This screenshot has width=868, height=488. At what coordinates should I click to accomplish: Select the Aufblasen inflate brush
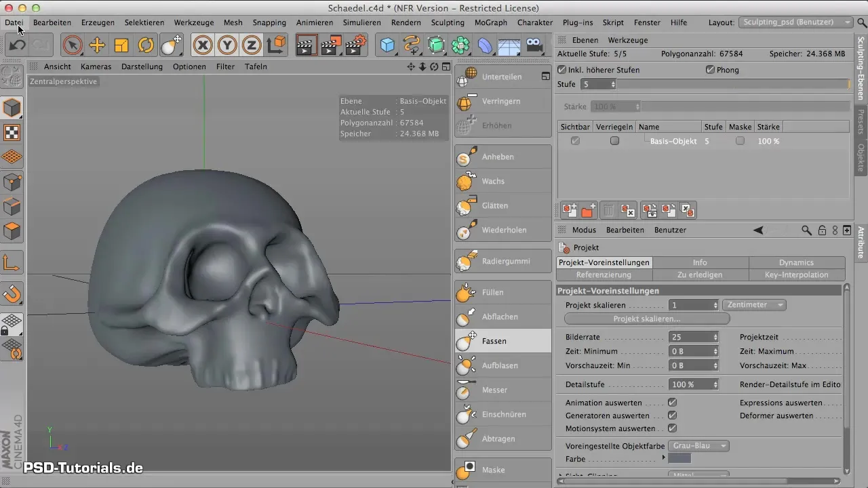point(502,366)
